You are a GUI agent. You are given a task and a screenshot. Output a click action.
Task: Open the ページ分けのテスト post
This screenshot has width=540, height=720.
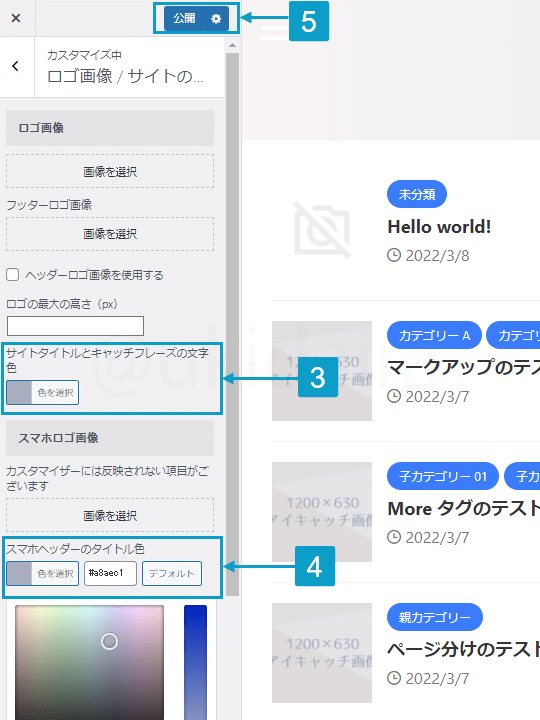coord(464,649)
